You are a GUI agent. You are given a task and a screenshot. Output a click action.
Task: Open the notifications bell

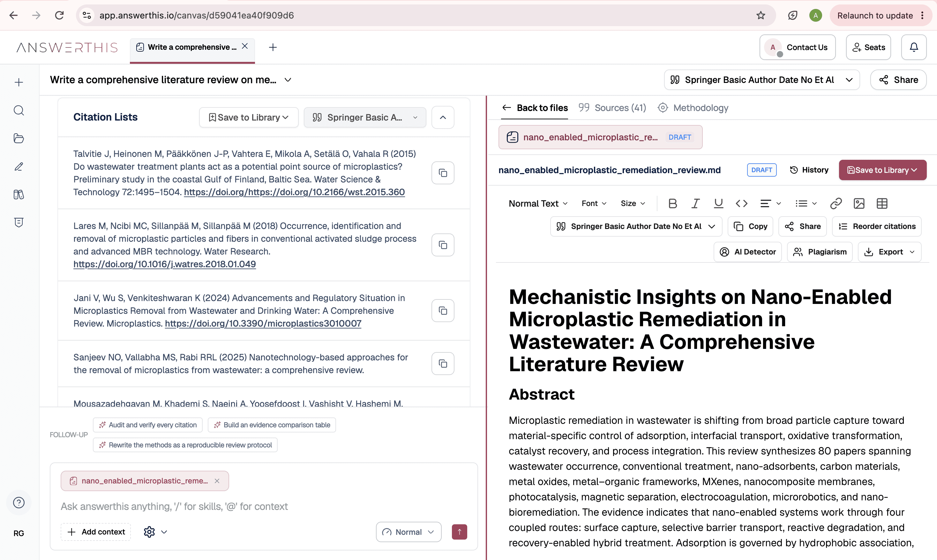click(x=914, y=47)
